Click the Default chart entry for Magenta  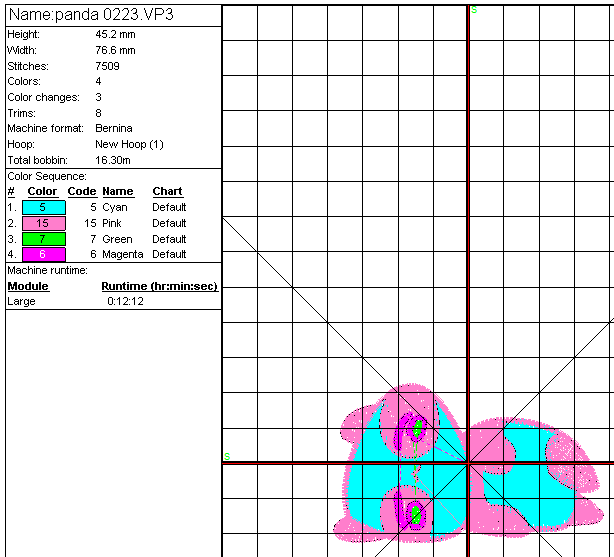coord(169,254)
